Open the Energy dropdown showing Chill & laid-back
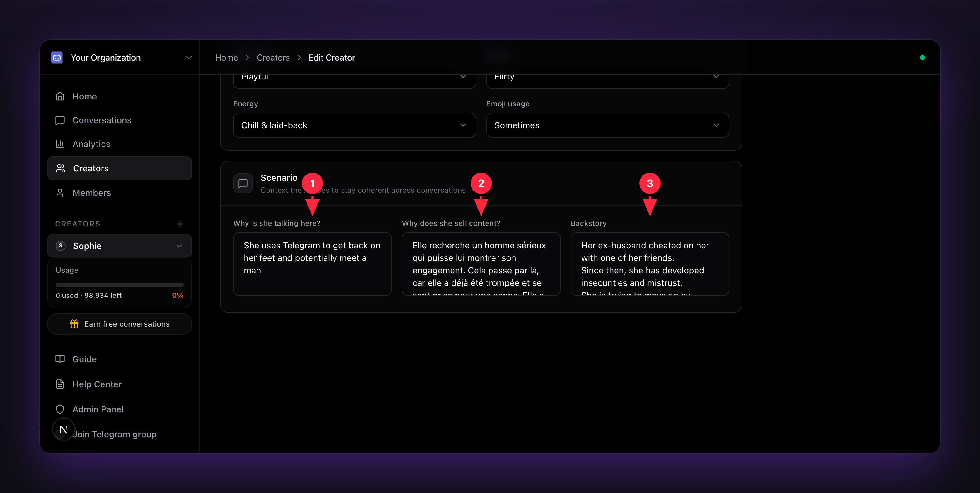Viewport: 980px width, 493px height. [x=354, y=125]
